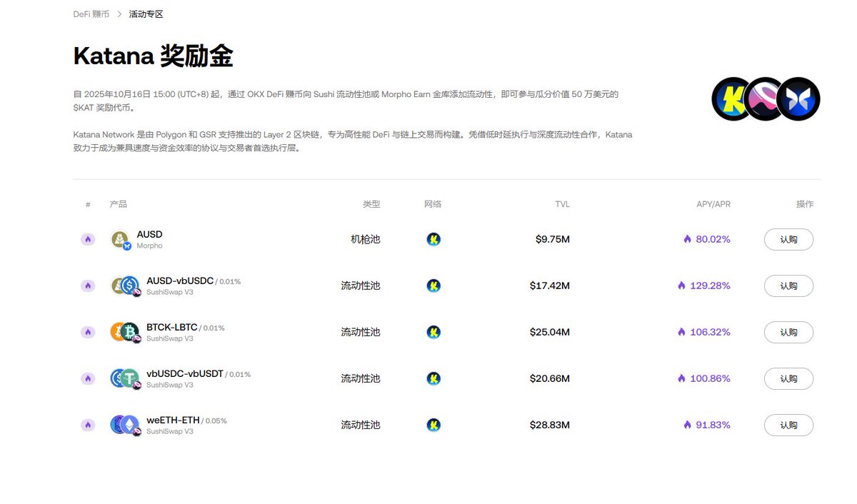The image size is (857, 504).
Task: Click the $28.83M TVL value
Action: click(550, 425)
